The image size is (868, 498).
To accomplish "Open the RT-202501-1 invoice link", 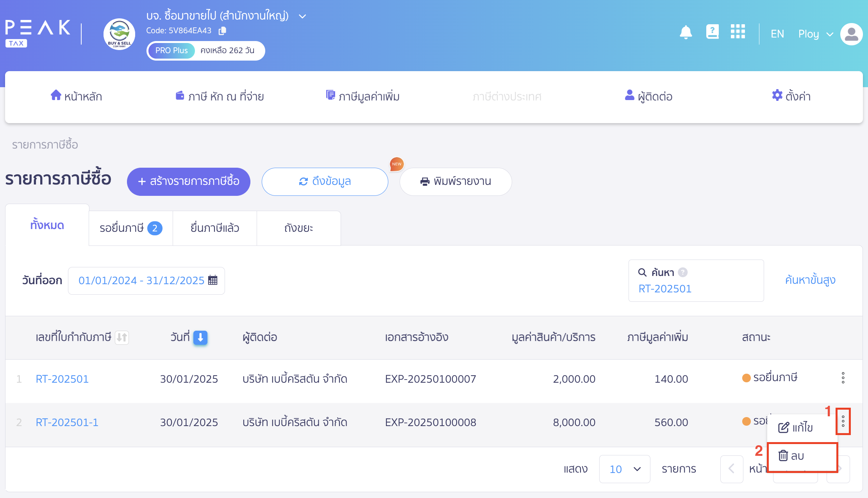I will (67, 422).
